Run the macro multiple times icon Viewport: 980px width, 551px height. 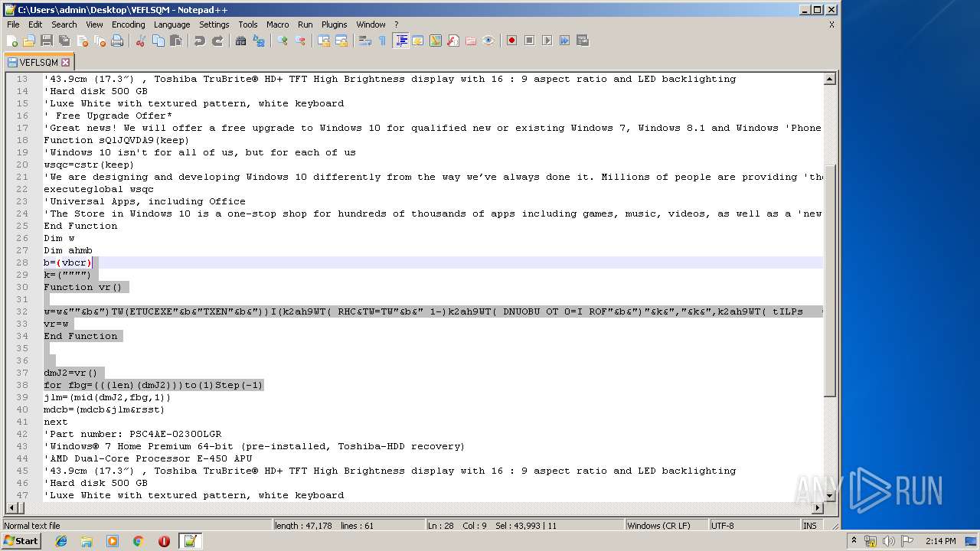(564, 41)
